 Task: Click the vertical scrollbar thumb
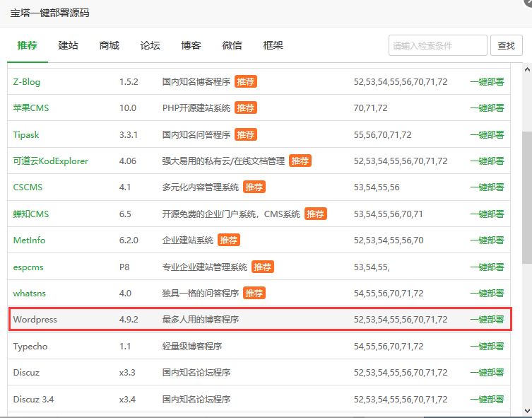coord(527,197)
